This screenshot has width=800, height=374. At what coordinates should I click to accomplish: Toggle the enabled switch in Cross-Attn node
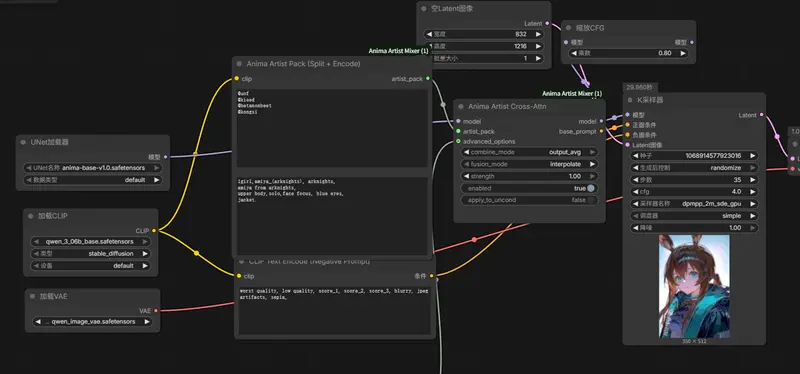591,188
